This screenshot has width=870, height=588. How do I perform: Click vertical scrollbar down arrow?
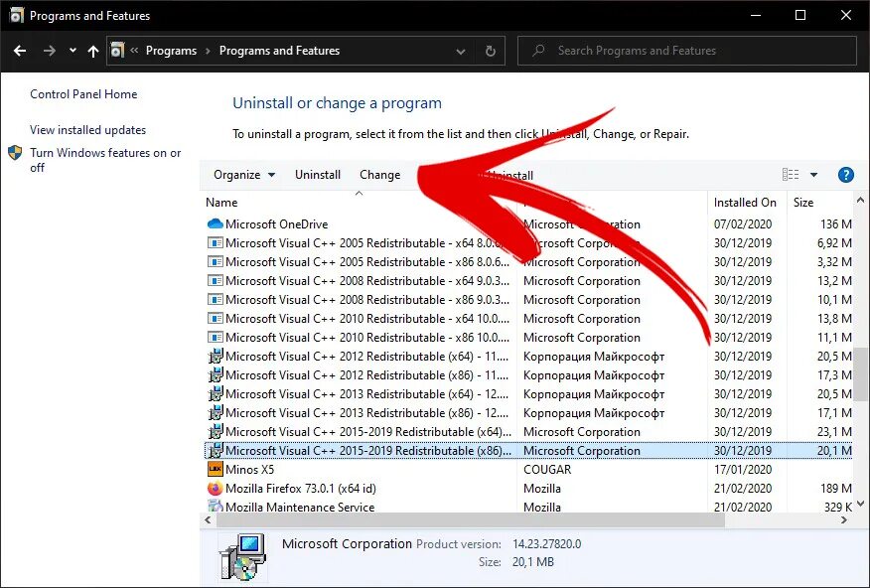861,504
